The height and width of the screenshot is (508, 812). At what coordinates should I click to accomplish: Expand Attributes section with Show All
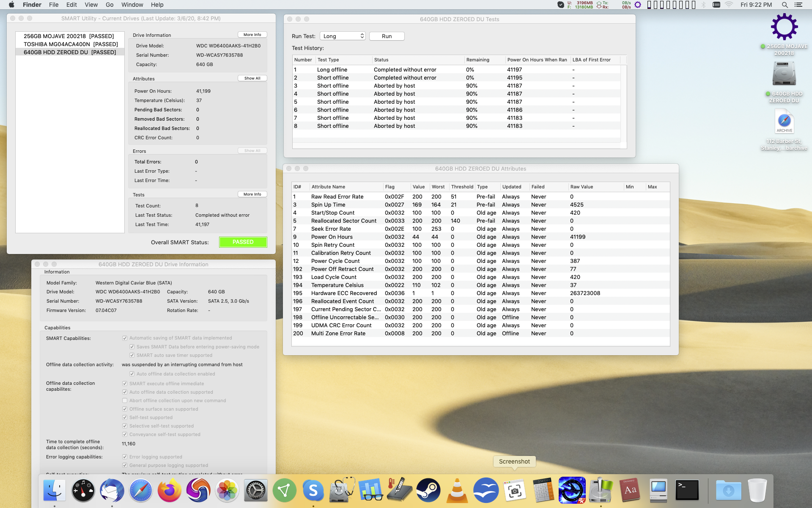pos(252,78)
